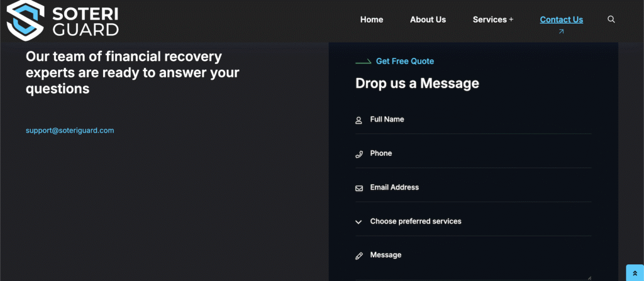This screenshot has width=644, height=281.
Task: Go to the Home menu item
Action: tap(371, 19)
